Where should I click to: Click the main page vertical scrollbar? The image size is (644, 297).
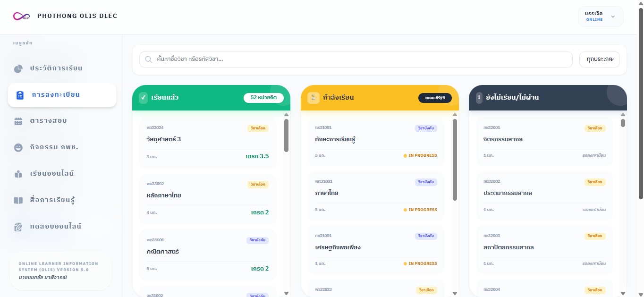point(641,104)
